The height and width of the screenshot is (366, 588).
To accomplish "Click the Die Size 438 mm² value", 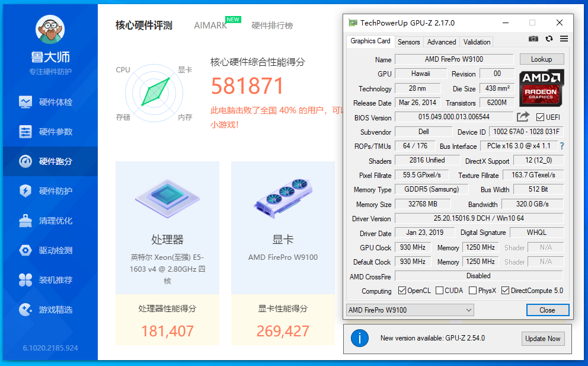I will tap(497, 88).
